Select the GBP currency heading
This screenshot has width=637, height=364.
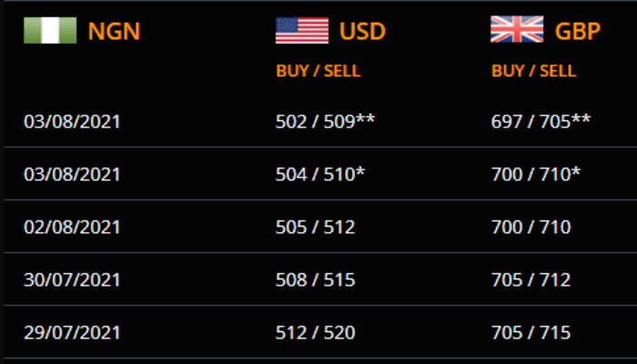pos(578,32)
